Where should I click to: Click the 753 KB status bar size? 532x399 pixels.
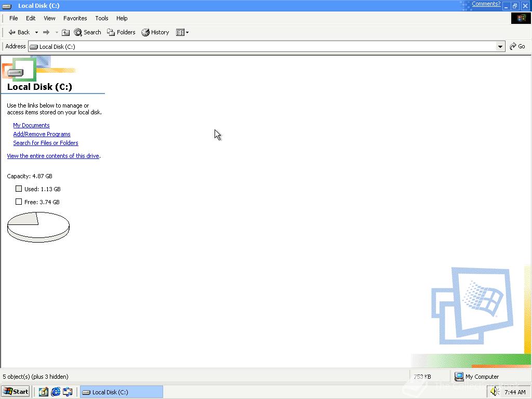click(x=422, y=377)
